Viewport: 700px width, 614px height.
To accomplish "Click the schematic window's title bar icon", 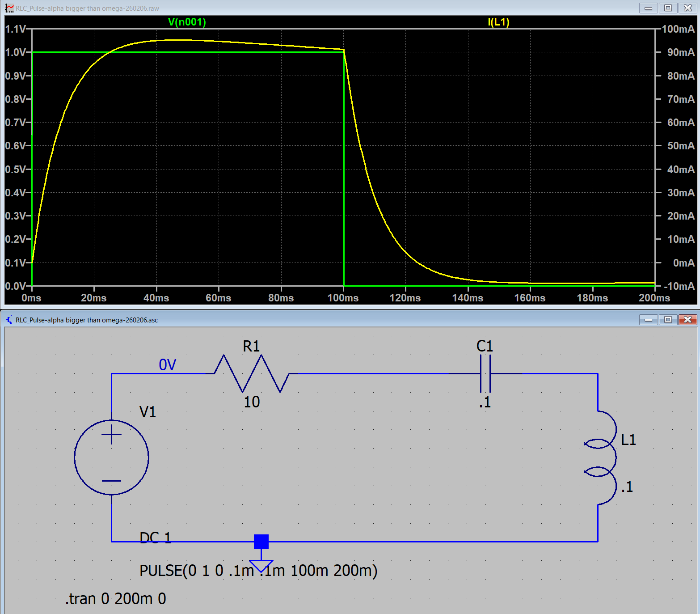I will point(9,320).
